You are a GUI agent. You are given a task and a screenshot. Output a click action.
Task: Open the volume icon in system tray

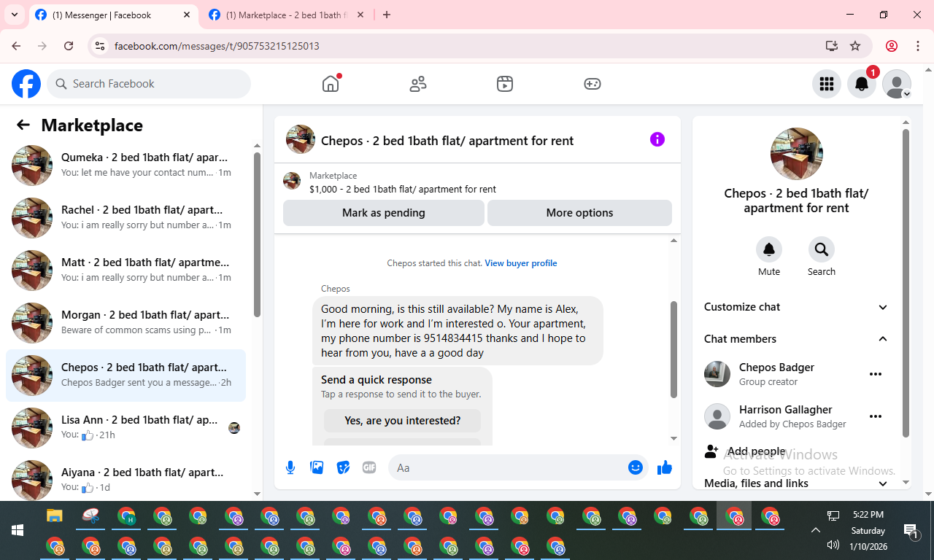click(x=833, y=545)
